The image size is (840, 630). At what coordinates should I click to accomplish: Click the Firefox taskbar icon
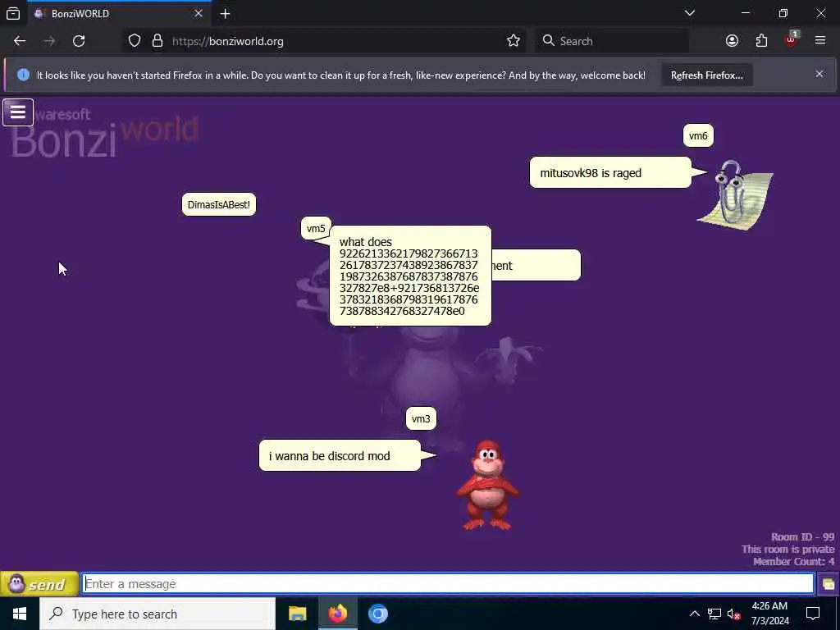[337, 614]
